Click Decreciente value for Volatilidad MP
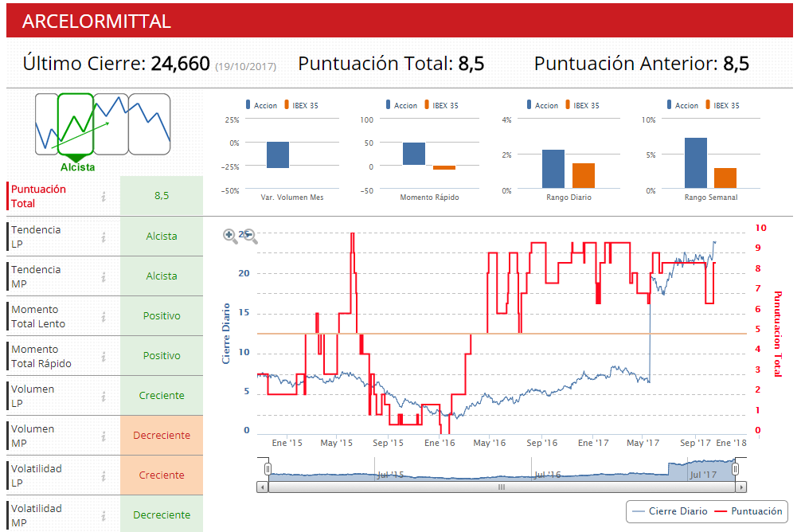This screenshot has height=532, width=801. (162, 514)
